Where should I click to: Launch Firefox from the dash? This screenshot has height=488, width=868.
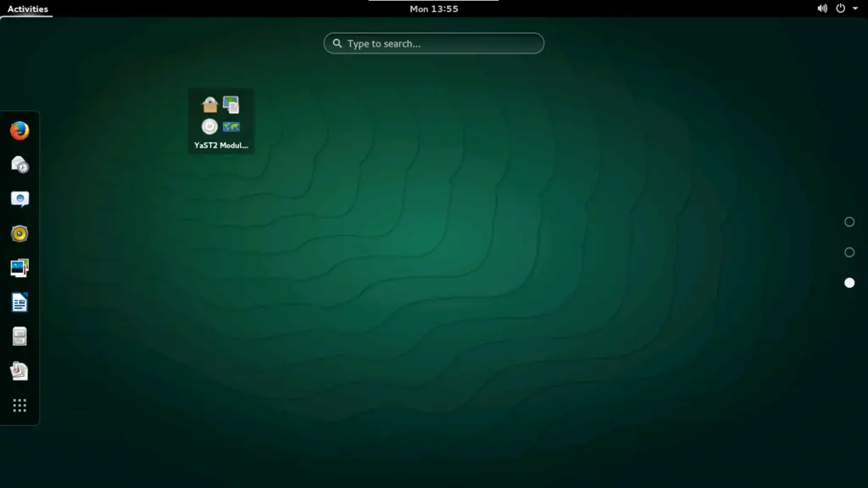click(19, 130)
